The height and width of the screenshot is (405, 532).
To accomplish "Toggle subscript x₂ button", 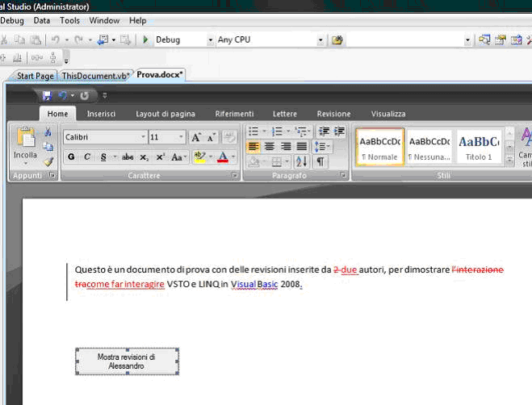I will pyautogui.click(x=144, y=157).
